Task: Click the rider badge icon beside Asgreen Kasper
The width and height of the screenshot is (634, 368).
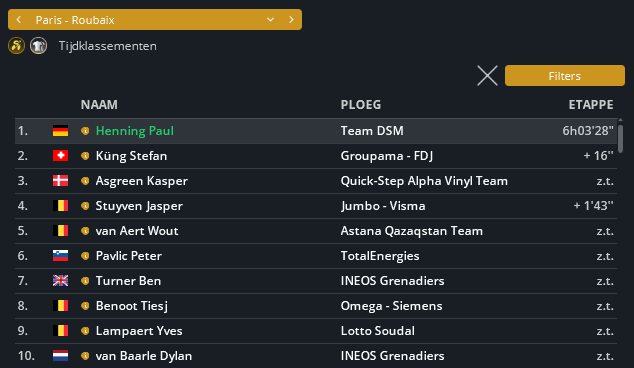Action: tap(85, 181)
